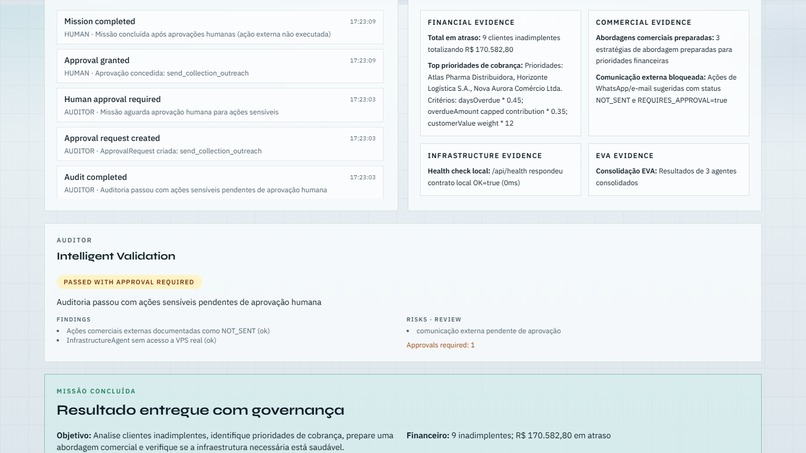
Task: Click the timestamp of Human approval required
Action: click(362, 100)
